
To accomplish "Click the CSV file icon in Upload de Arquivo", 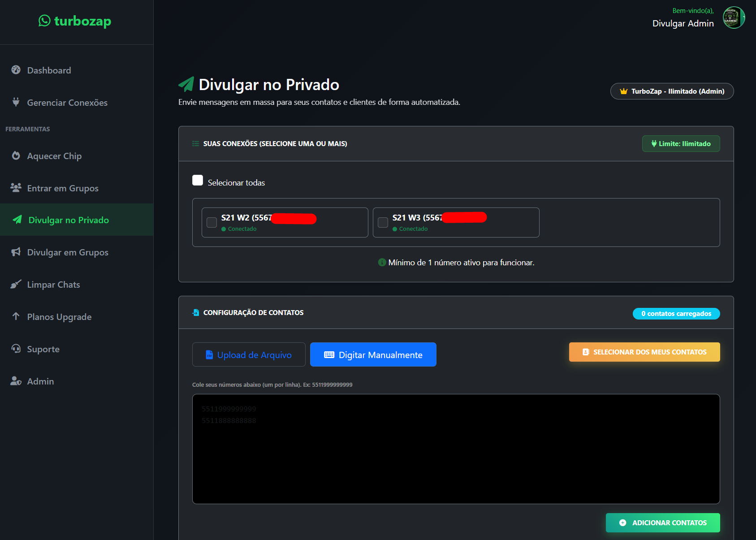I will (209, 355).
